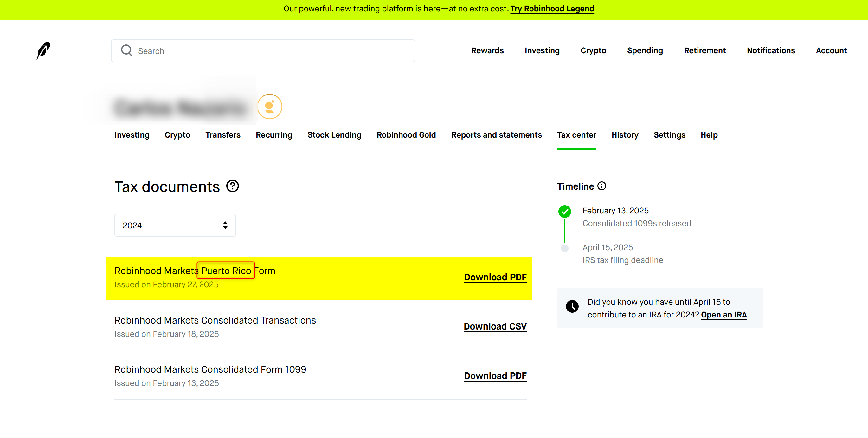The image size is (868, 438).
Task: Click 'Consolidated 1099s released' timeline text
Action: (x=637, y=224)
